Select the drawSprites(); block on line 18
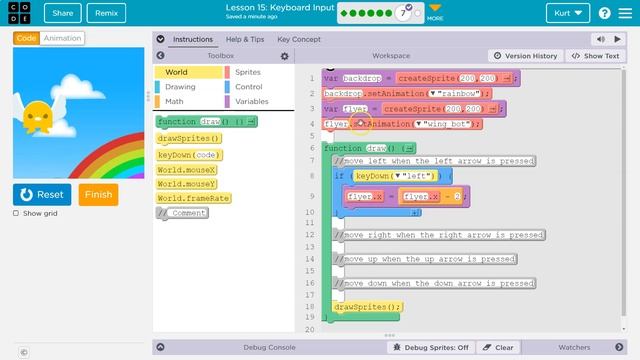 click(x=367, y=307)
